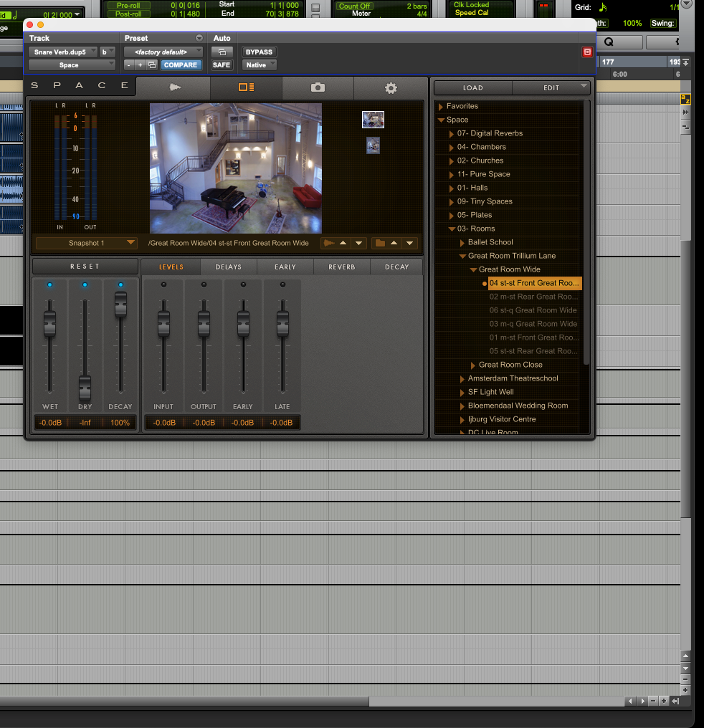
Task: Open the Preset menu circle arrow
Action: pyautogui.click(x=199, y=38)
